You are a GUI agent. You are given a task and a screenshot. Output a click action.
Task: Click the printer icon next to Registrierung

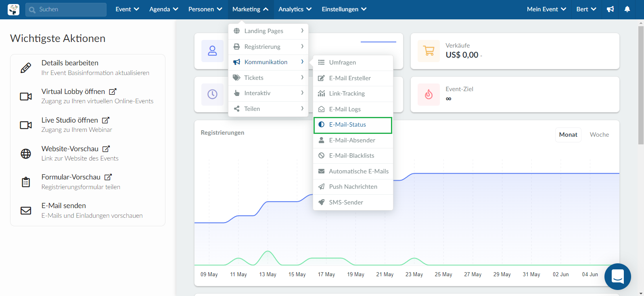pos(237,47)
